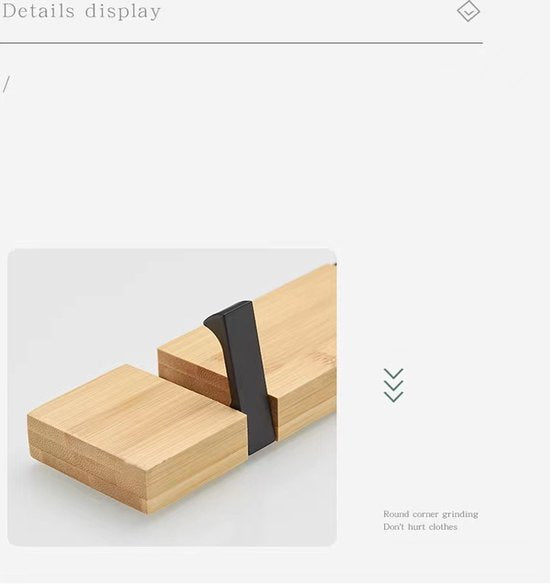This screenshot has width=550, height=584.
Task: Click the "Don't hurt clothes" caption line
Action: coord(420,527)
